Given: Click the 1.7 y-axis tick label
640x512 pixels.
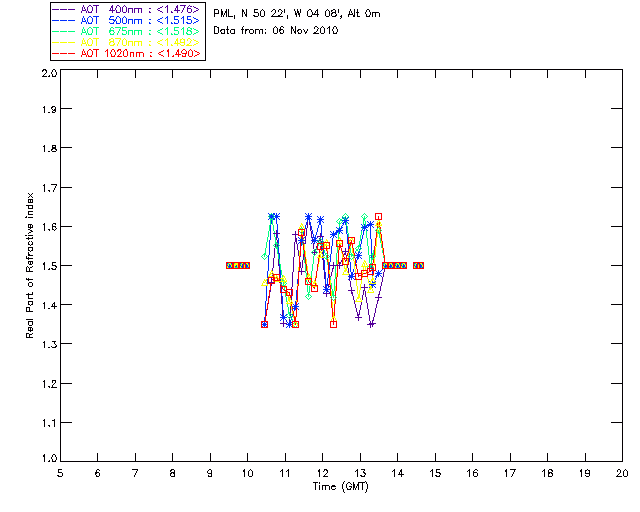Looking at the screenshot, I should (x=49, y=188).
